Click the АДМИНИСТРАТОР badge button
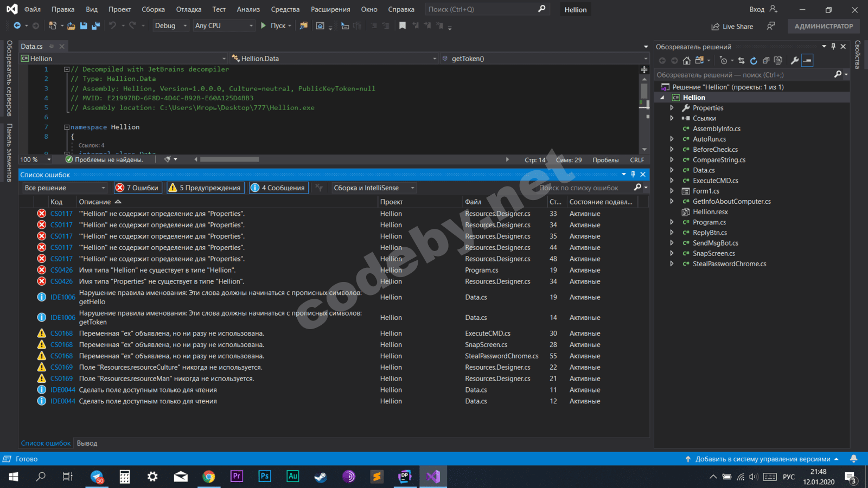 [x=824, y=26]
